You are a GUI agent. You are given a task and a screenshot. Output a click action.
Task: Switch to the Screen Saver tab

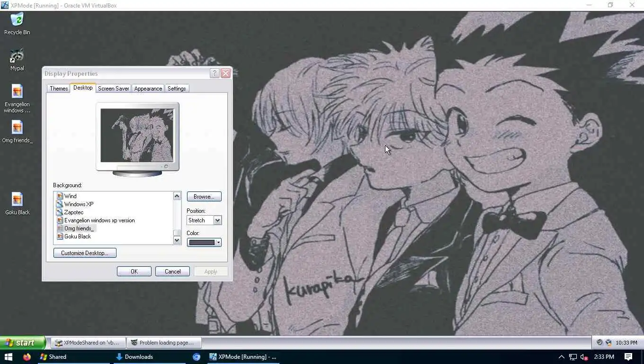tap(114, 89)
